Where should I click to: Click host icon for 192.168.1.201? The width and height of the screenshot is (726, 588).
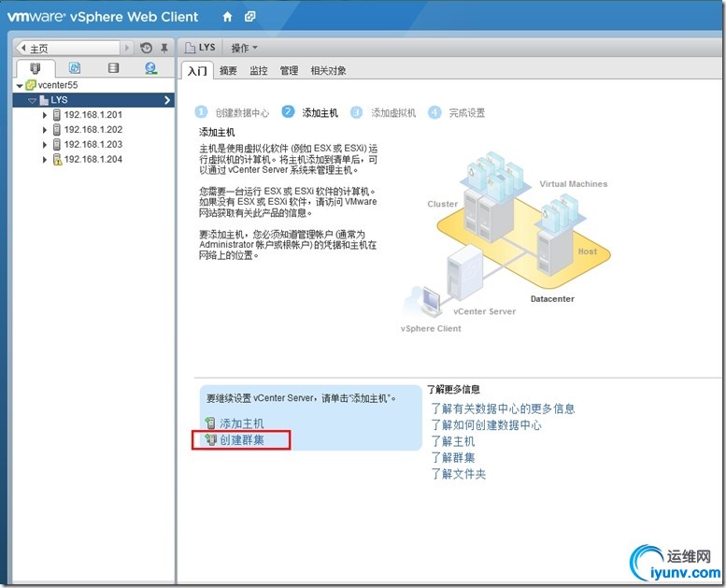tap(56, 115)
